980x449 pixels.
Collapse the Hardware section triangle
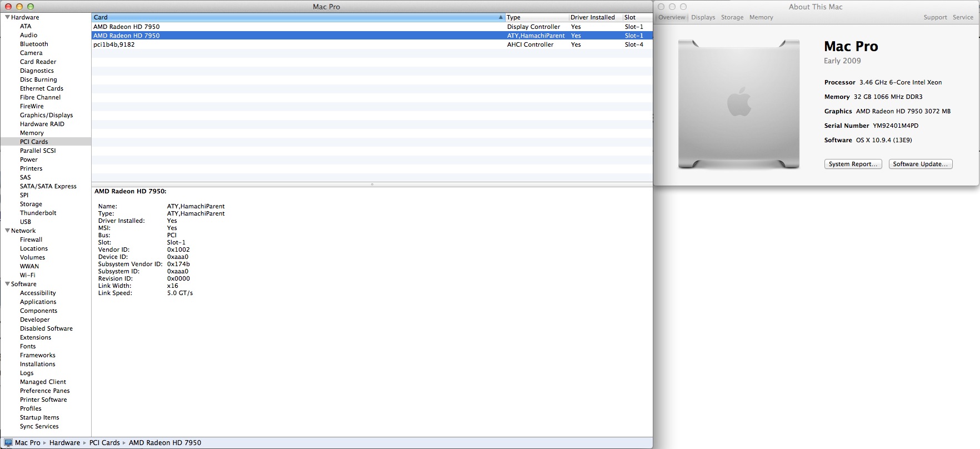click(x=7, y=17)
